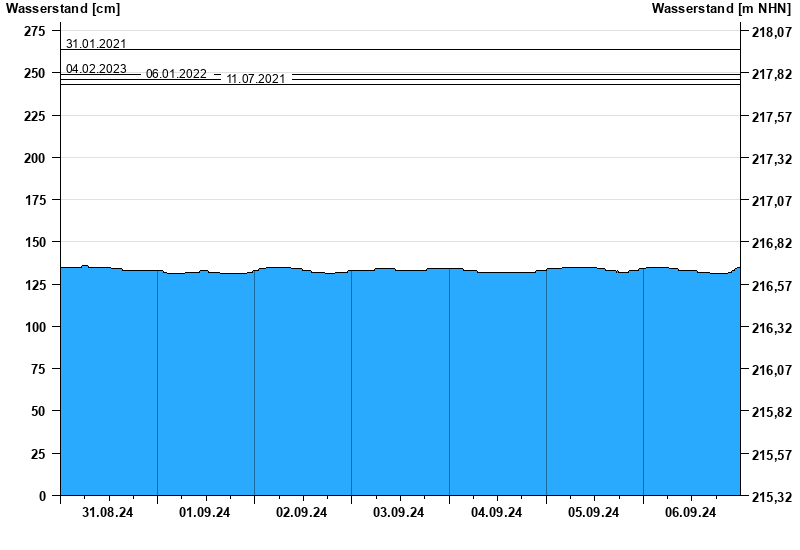Click the 31.08.24 date on x-axis
This screenshot has height=550, width=800.
tap(108, 513)
